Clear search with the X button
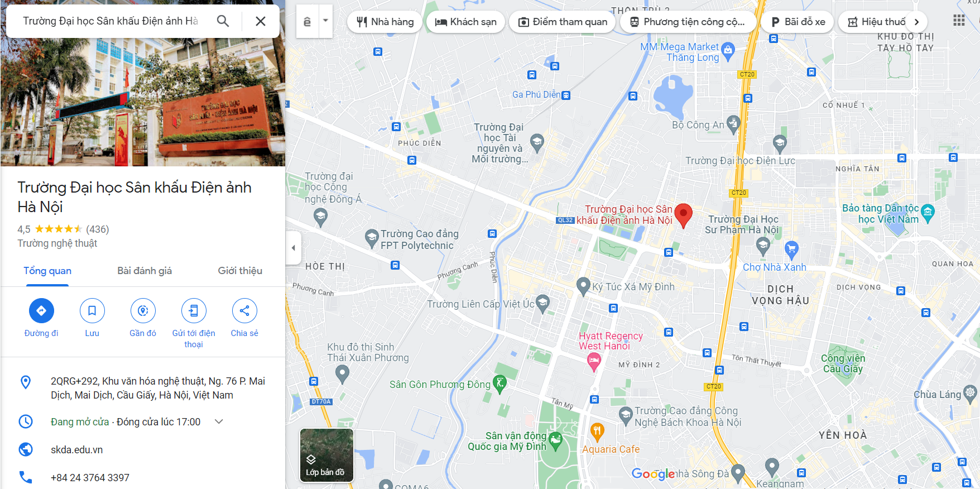 [x=260, y=21]
